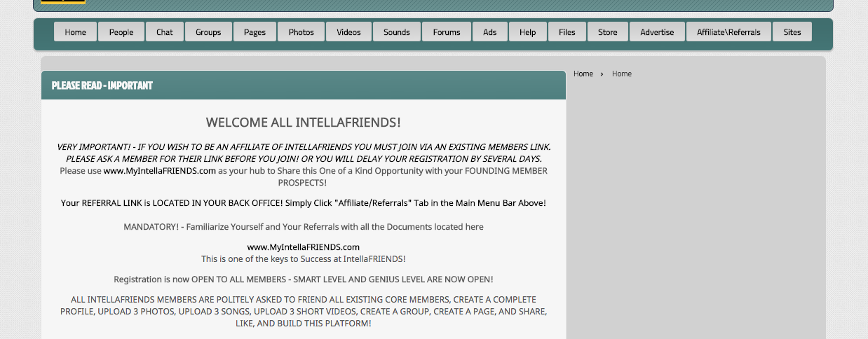Open the People section
Viewport: 868px width, 339px height.
tap(121, 32)
